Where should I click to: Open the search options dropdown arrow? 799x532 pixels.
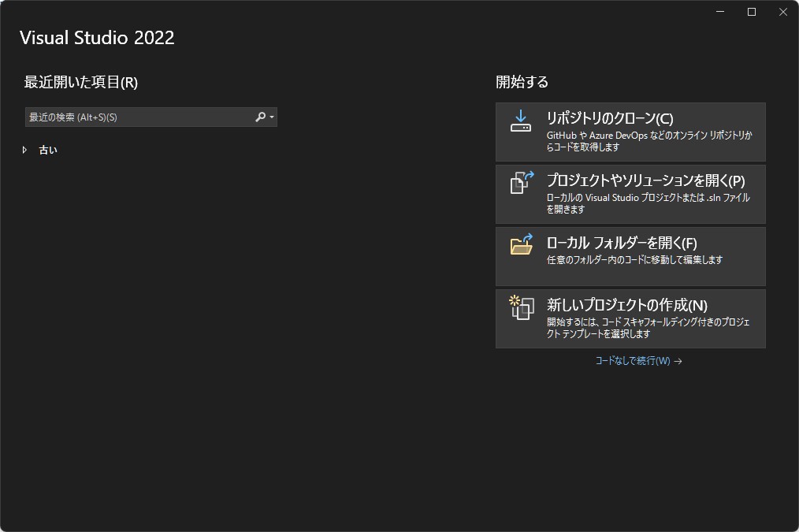tap(272, 117)
